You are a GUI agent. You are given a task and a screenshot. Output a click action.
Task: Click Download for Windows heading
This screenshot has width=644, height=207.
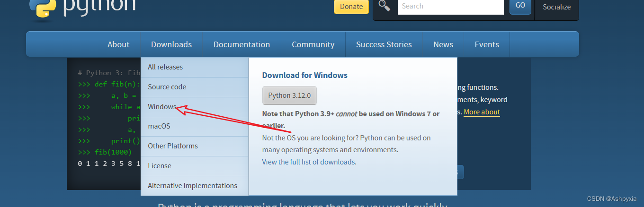click(305, 75)
